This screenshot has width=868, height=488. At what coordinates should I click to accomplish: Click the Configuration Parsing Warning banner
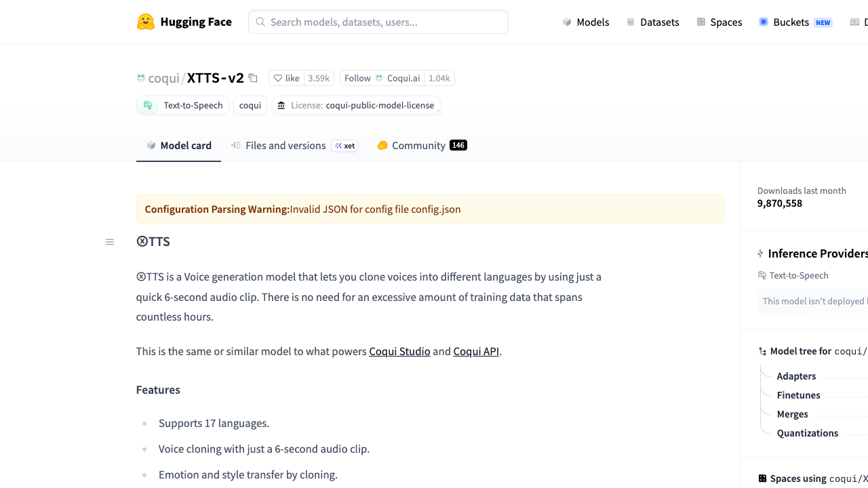(430, 209)
